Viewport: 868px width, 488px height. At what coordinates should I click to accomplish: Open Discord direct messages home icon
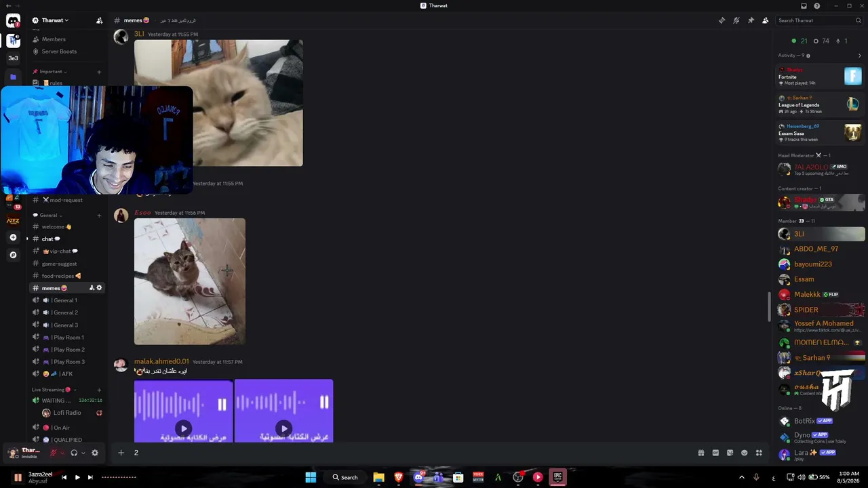[13, 21]
